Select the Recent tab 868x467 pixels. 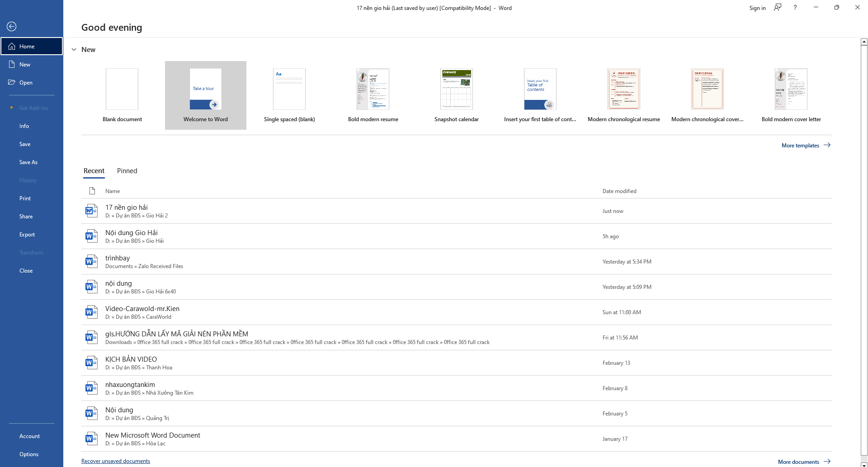click(x=94, y=171)
